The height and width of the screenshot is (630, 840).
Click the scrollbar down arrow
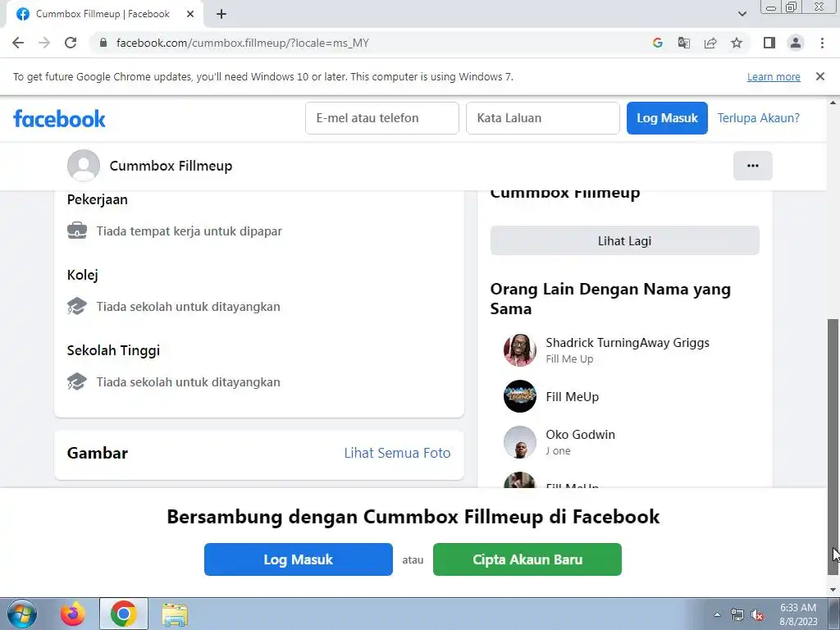(833, 590)
